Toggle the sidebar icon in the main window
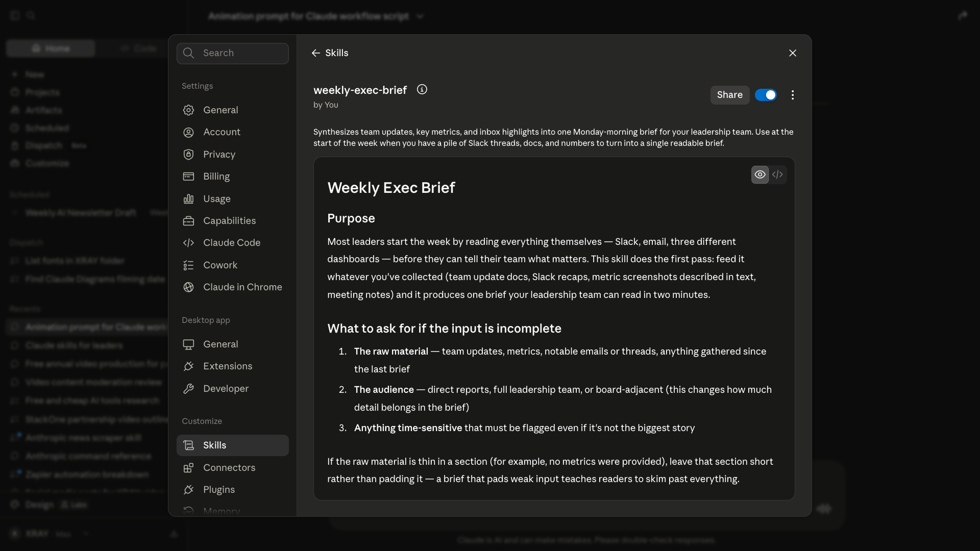The height and width of the screenshot is (551, 980). [x=15, y=16]
